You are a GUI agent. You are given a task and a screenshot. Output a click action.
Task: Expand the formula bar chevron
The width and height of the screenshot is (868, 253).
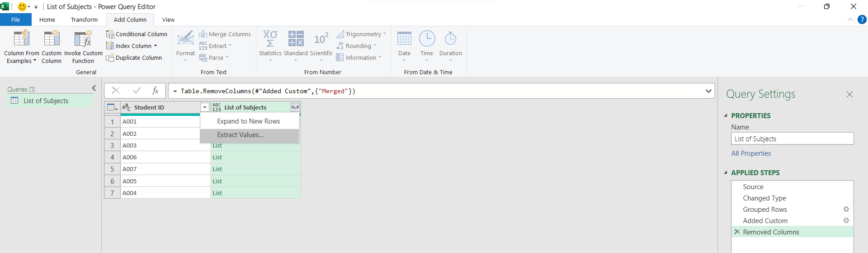click(x=708, y=91)
